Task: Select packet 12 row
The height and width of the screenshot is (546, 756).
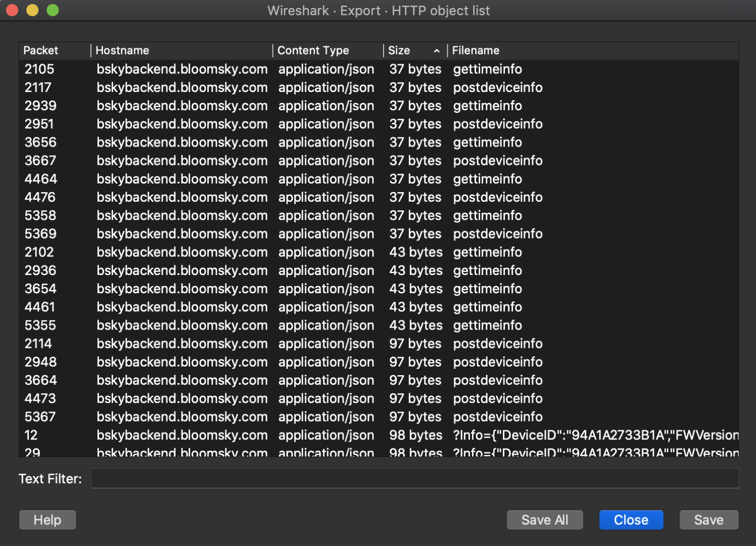Action: (x=379, y=435)
